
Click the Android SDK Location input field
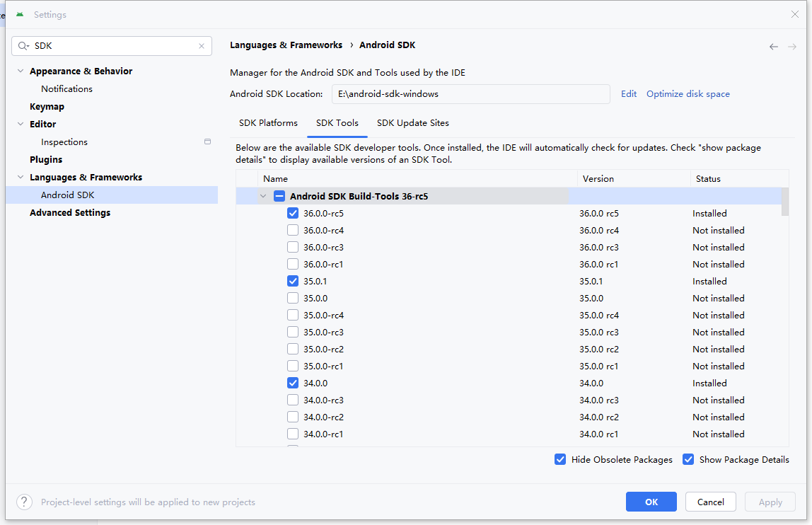pos(470,93)
